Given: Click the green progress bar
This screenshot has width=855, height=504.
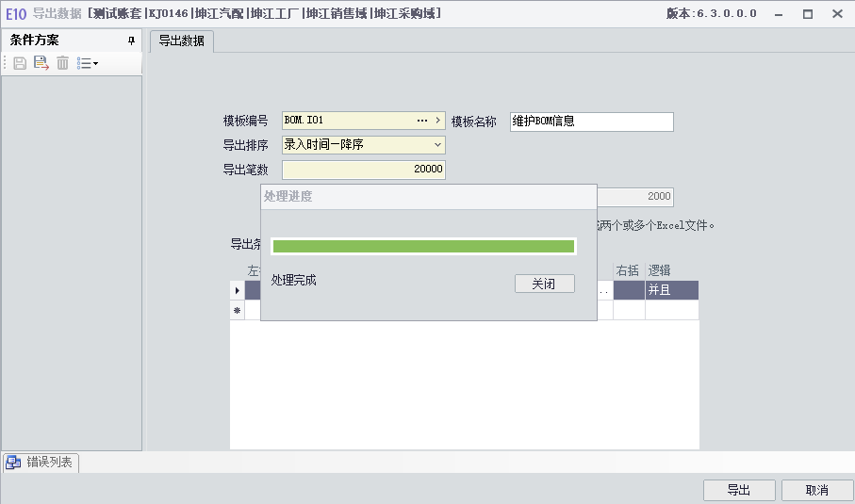Looking at the screenshot, I should [x=423, y=246].
